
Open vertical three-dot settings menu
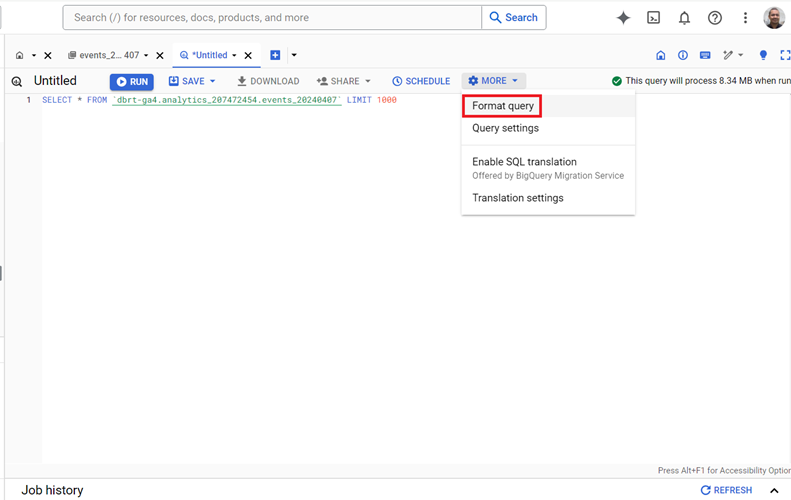pyautogui.click(x=745, y=18)
